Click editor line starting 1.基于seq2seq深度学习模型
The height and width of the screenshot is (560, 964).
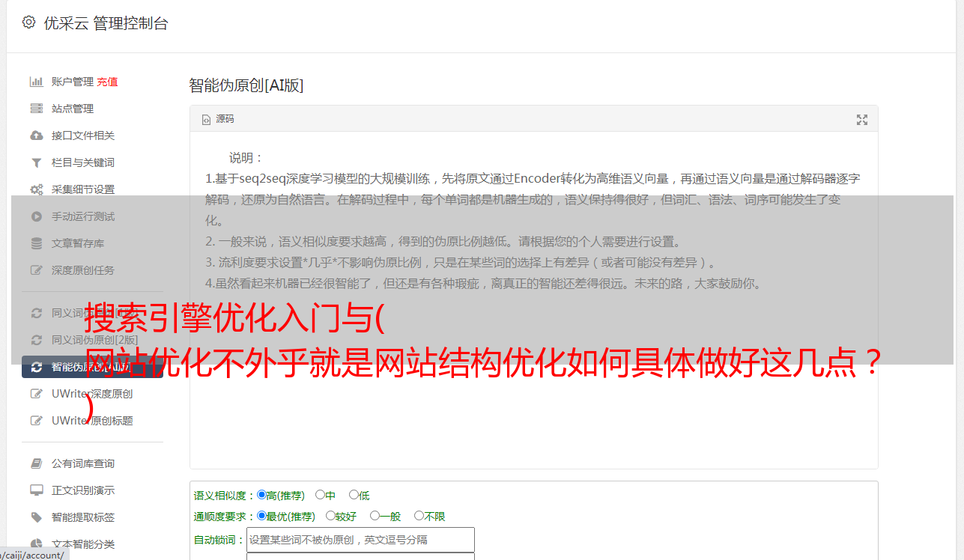[533, 179]
